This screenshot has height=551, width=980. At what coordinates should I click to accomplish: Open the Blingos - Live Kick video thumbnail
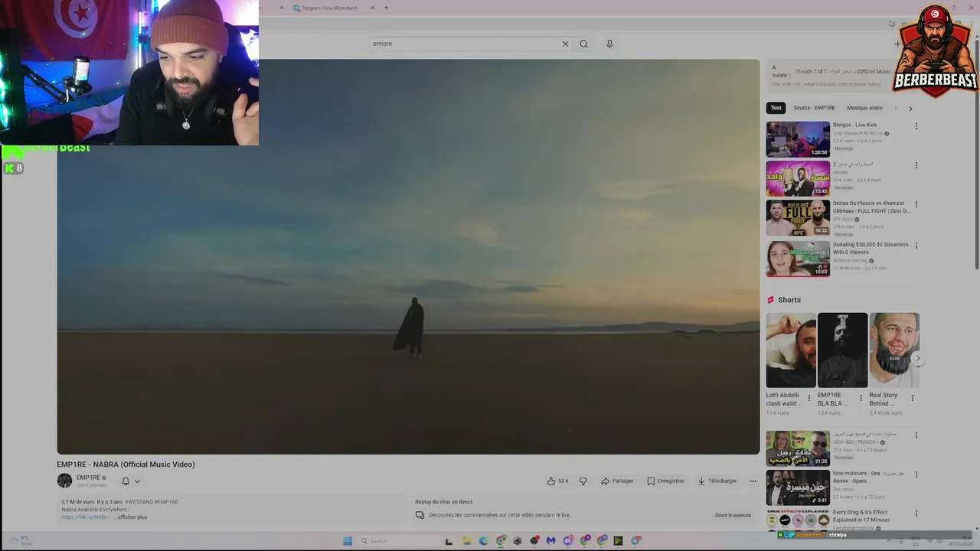point(798,139)
